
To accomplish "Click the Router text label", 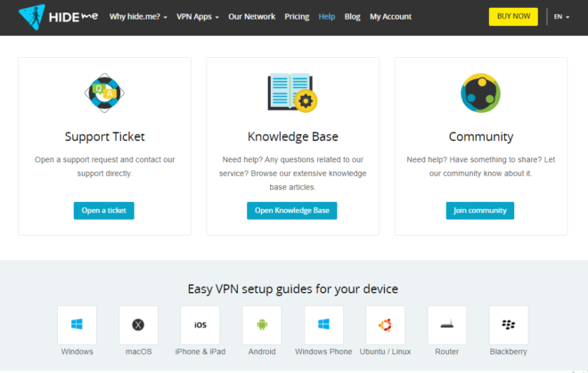I will pyautogui.click(x=446, y=352).
